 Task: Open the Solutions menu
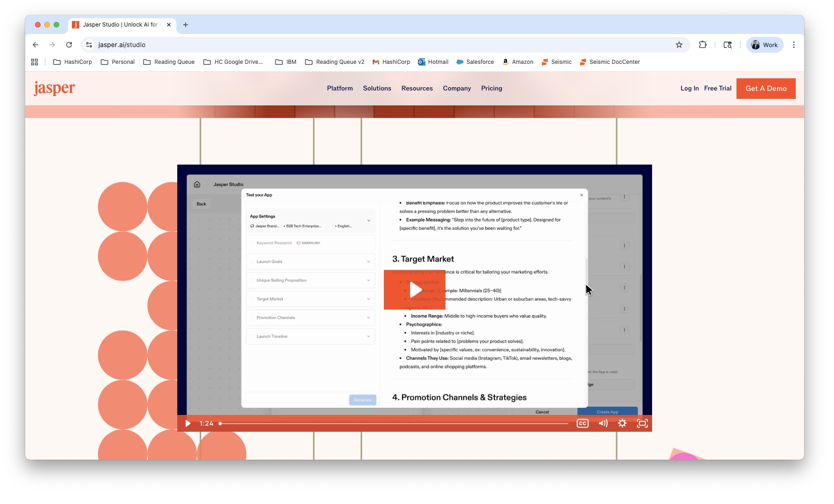click(377, 88)
